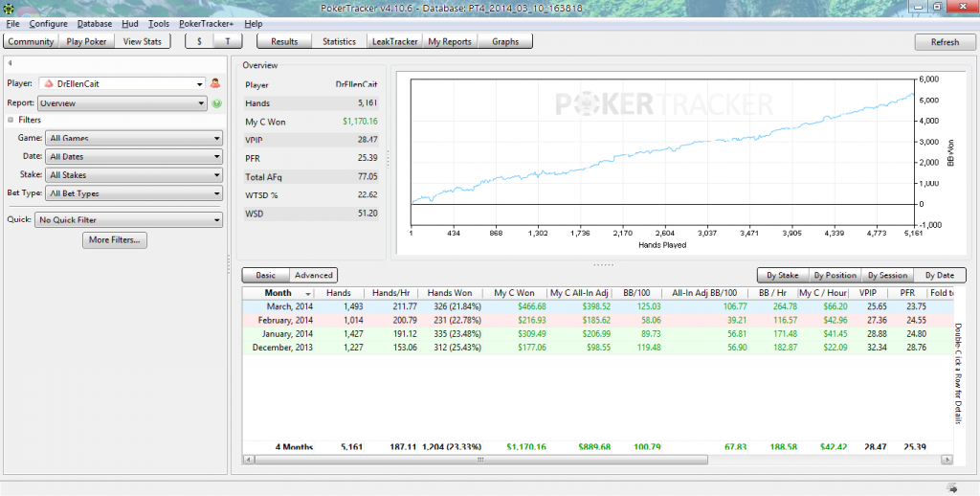This screenshot has width=980, height=496.
Task: Open the Configure menu
Action: (x=48, y=24)
